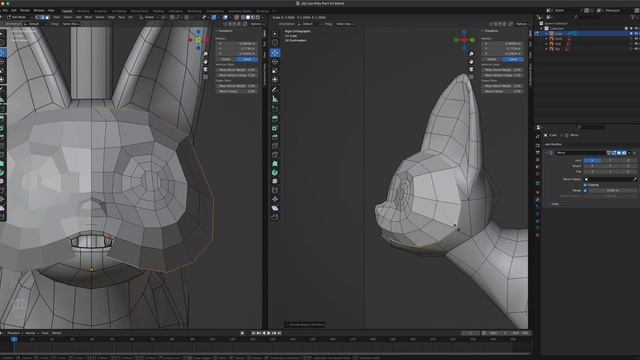Click the zoom magnifier icon in left viewport
The width and height of the screenshot is (640, 360).
click(205, 54)
